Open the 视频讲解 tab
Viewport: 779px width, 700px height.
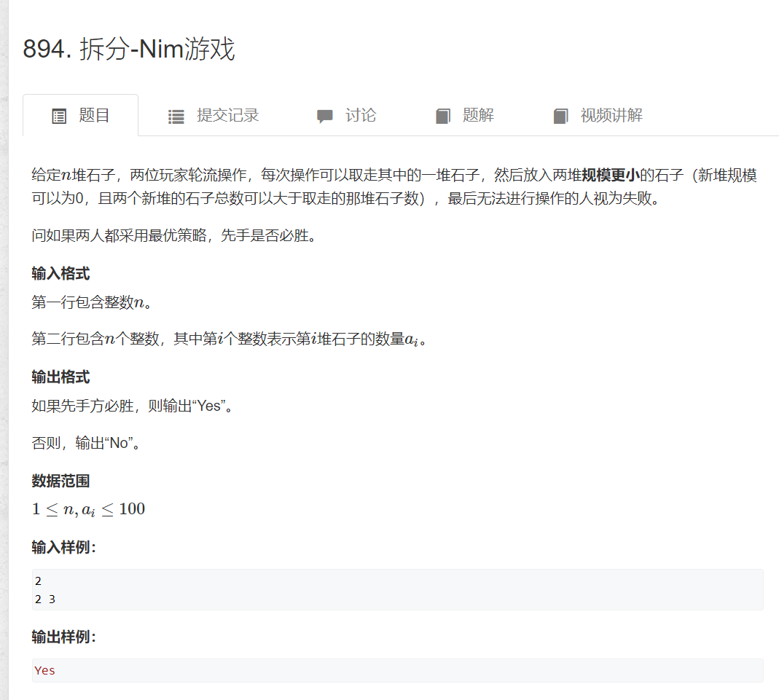point(598,115)
